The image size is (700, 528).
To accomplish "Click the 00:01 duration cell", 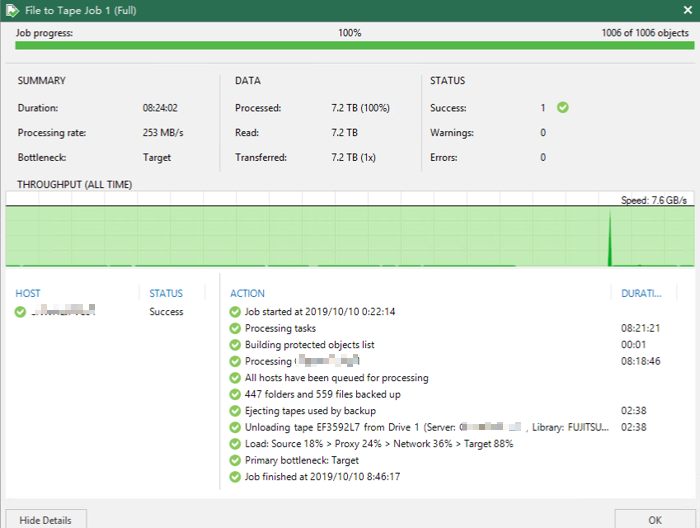I will 633,345.
